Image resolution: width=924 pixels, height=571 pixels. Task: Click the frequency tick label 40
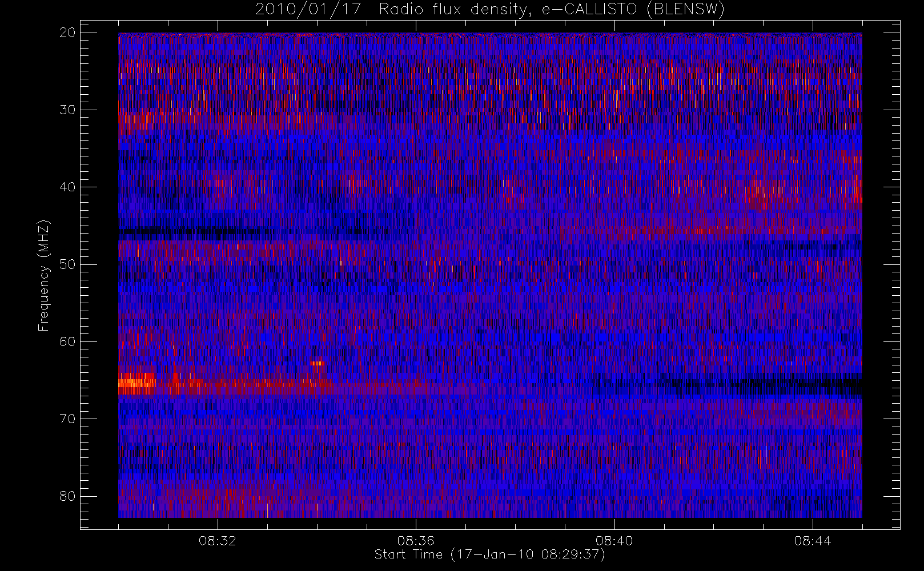[x=67, y=187]
